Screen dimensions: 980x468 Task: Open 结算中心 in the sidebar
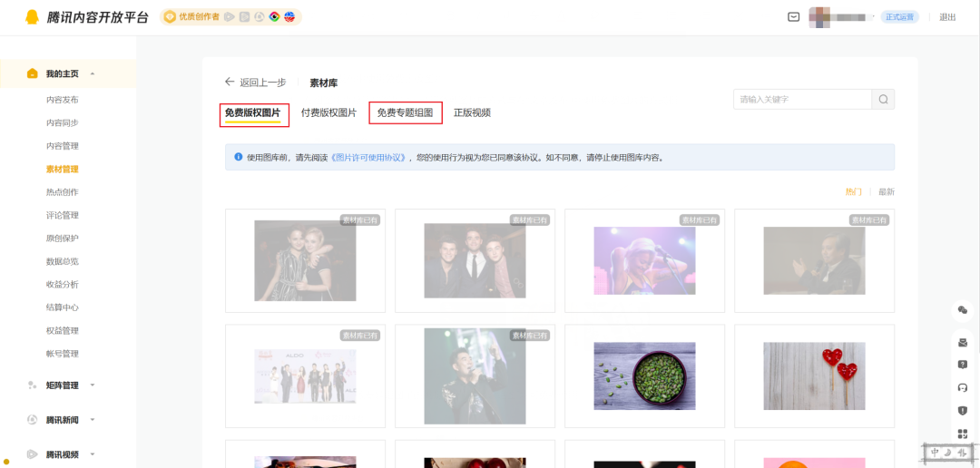(63, 308)
